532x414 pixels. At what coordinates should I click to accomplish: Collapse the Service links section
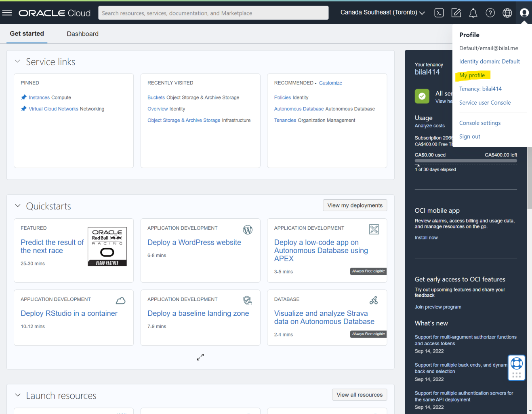[x=17, y=61]
